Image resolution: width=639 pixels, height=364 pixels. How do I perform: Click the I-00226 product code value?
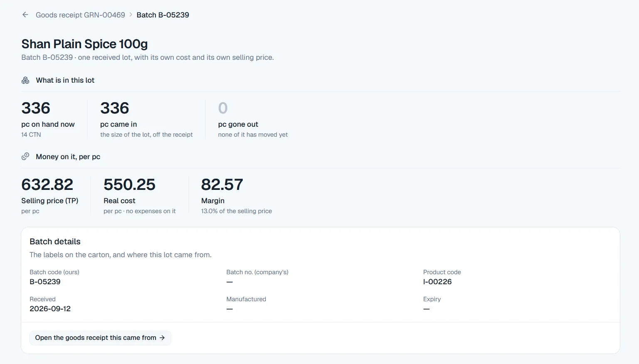437,282
